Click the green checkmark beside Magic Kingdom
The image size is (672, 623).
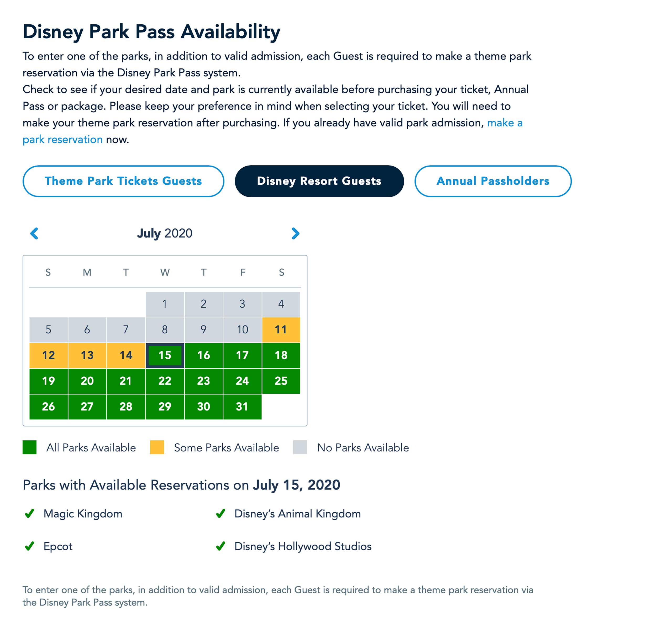pyautogui.click(x=30, y=513)
